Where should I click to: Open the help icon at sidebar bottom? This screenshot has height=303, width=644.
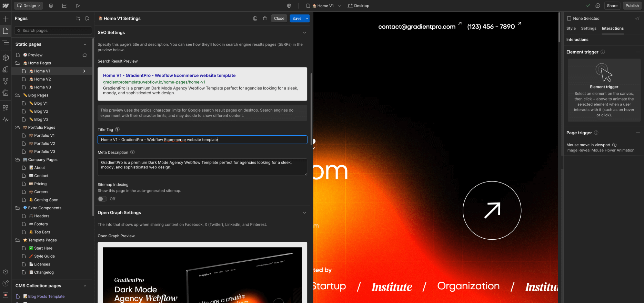6,283
